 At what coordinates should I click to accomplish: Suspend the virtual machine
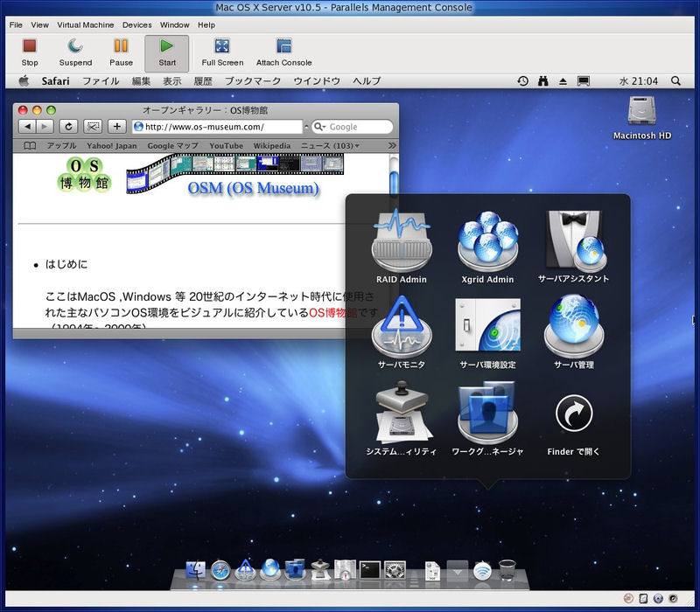coord(75,52)
